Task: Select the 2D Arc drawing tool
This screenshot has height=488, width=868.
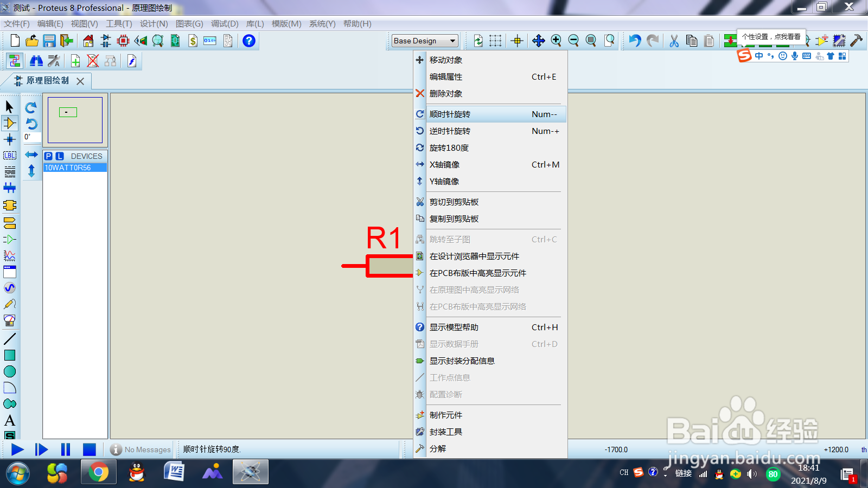Action: click(x=9, y=388)
